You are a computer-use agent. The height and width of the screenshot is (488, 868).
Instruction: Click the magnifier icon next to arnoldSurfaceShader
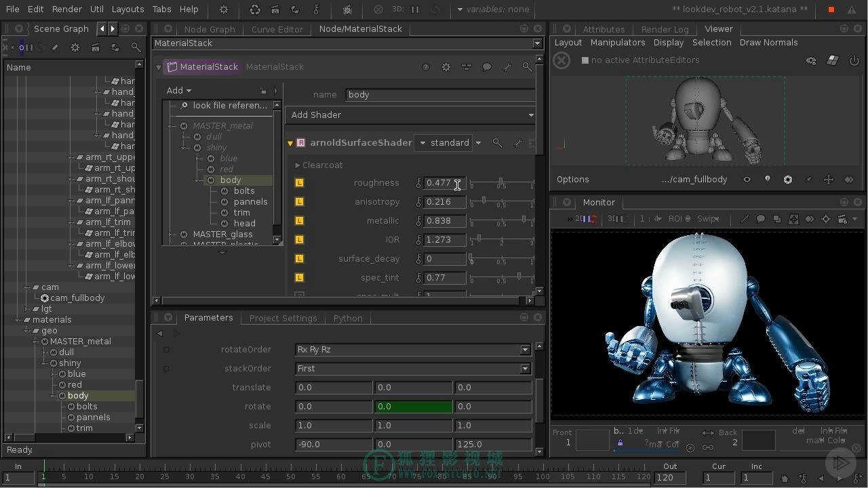(497, 142)
